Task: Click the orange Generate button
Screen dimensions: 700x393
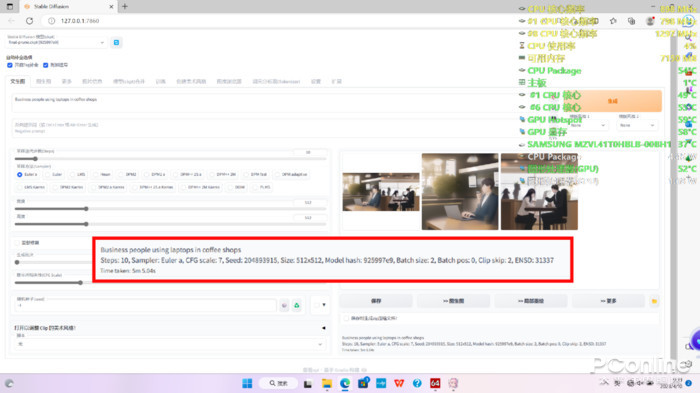Action: click(612, 101)
